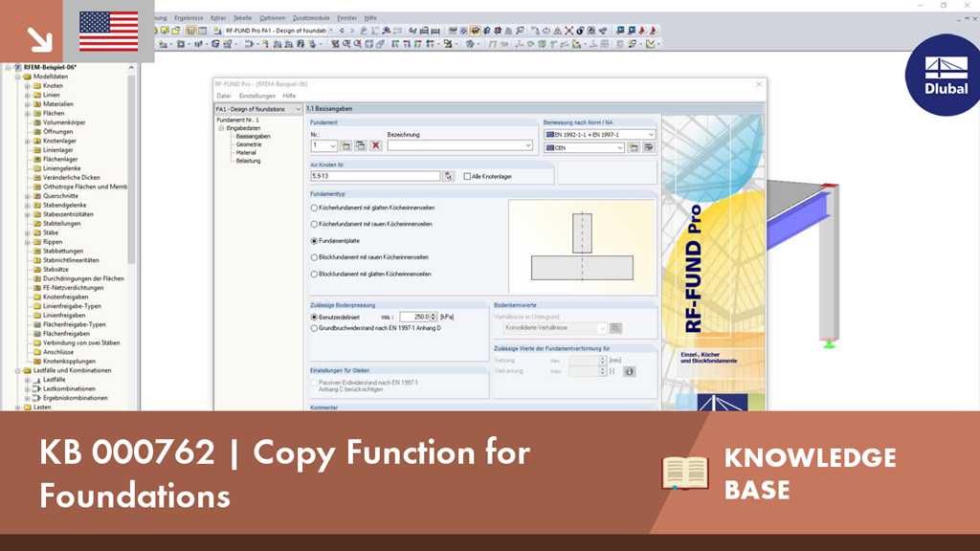Select Köcherfundament mit glatten Köcherinnenseiten
Image resolution: width=980 pixels, height=551 pixels.
(314, 208)
